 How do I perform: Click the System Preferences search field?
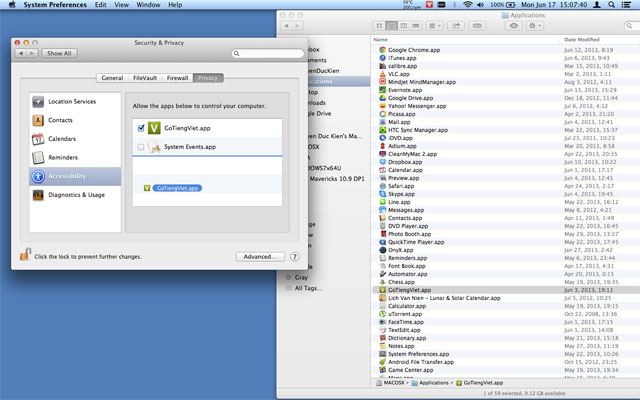tap(265, 53)
